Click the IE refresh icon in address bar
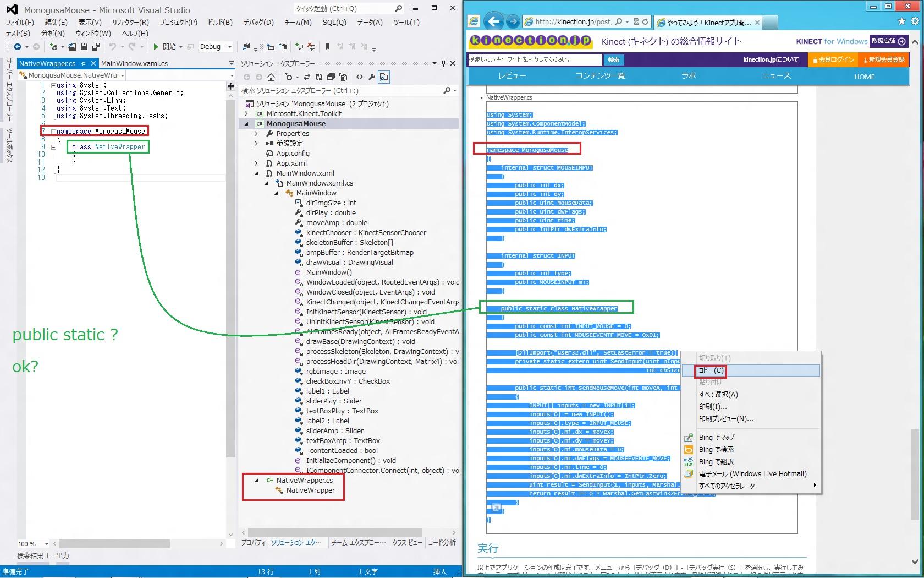This screenshot has height=578, width=924. pos(645,21)
